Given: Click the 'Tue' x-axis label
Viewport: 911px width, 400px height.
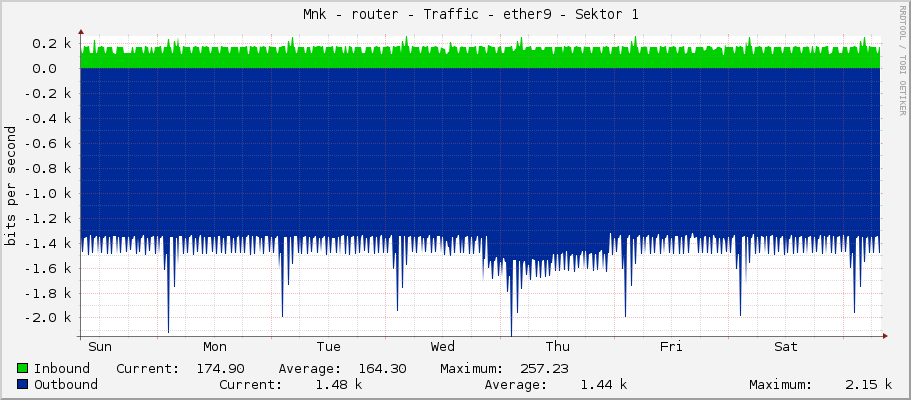Looking at the screenshot, I should [x=328, y=347].
